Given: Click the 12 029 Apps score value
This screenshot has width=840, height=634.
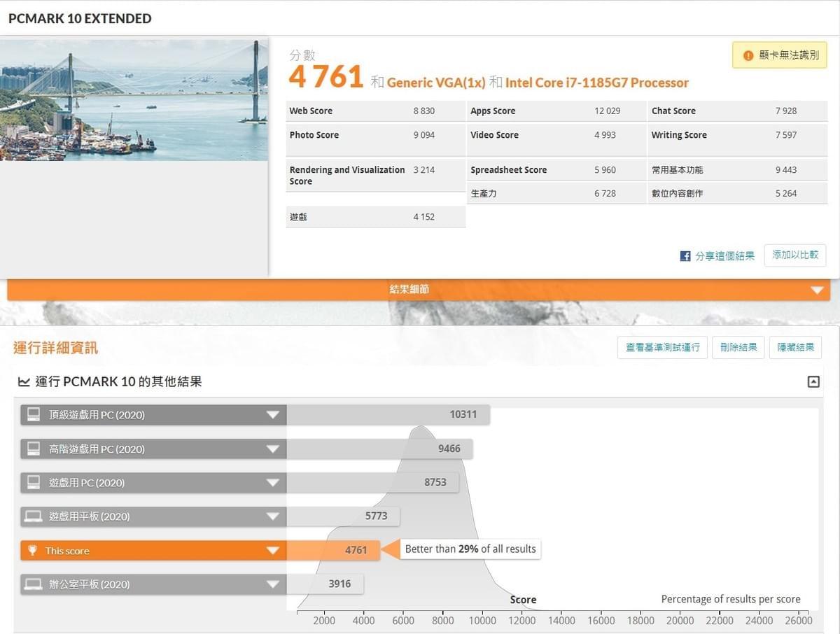Looking at the screenshot, I should point(608,111).
